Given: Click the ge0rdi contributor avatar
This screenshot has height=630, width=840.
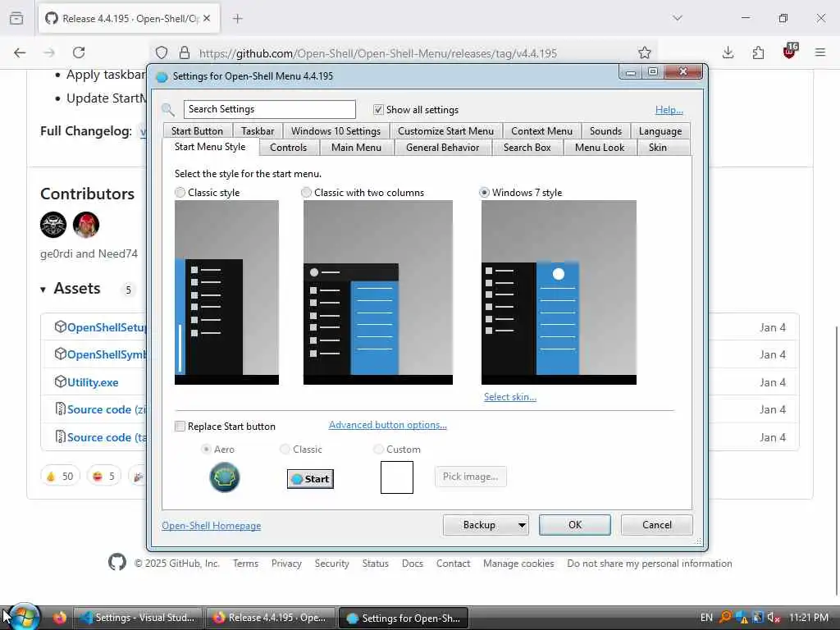Looking at the screenshot, I should 53,225.
